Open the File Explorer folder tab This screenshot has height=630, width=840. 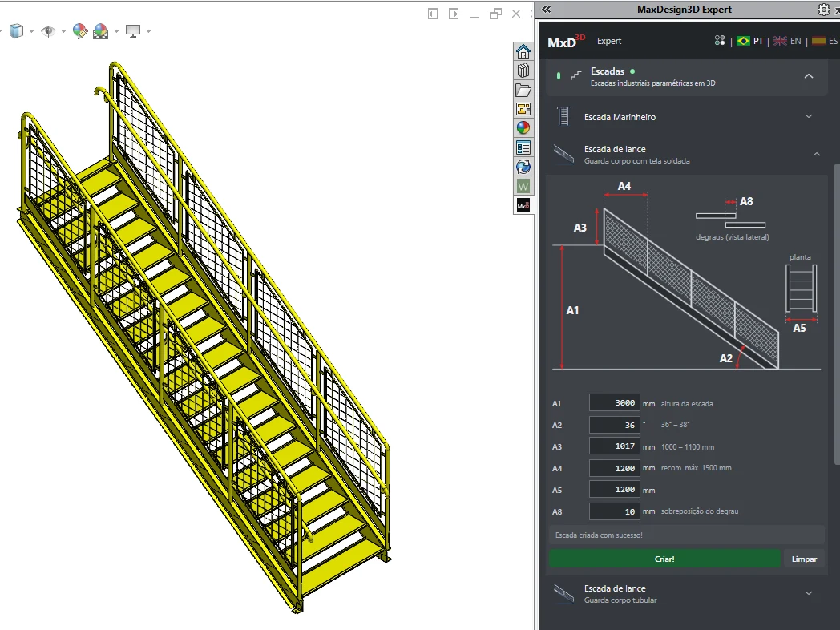523,90
